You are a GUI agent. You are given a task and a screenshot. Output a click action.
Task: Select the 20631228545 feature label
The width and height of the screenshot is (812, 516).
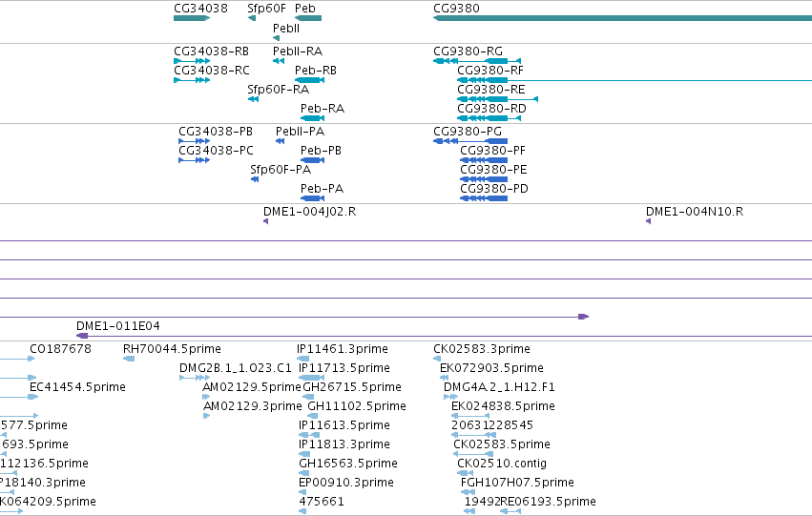coord(492,425)
